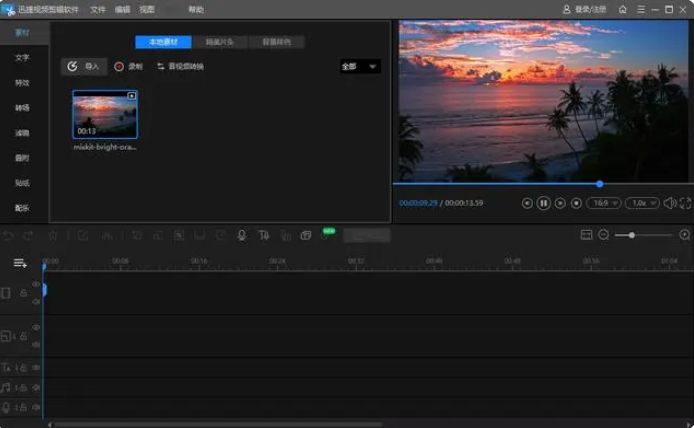The image size is (694, 428).
Task: Lock the picture-in-picture track
Action: click(23, 336)
